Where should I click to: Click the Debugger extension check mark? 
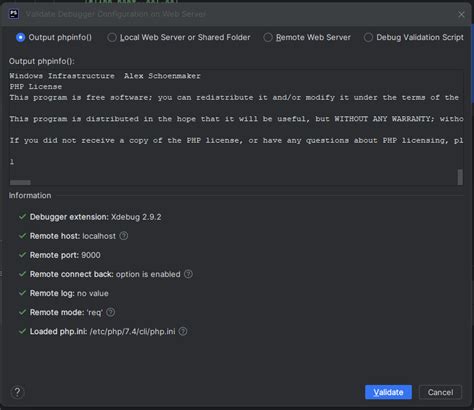[x=22, y=217]
